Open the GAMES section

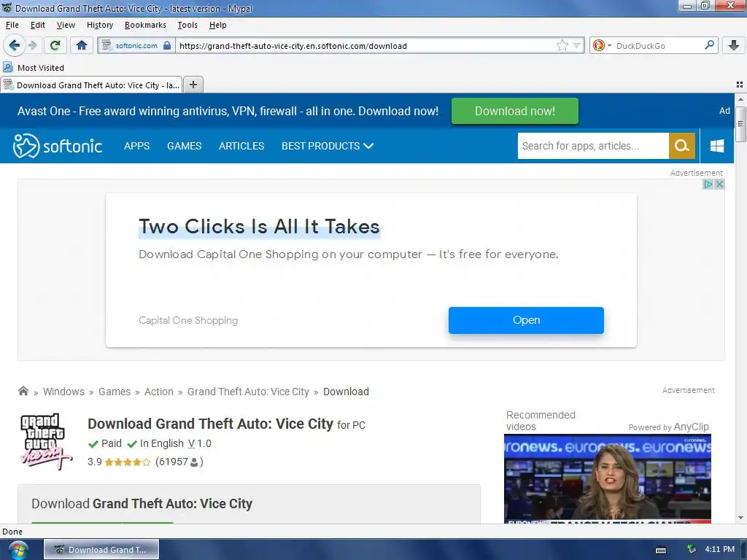[184, 146]
